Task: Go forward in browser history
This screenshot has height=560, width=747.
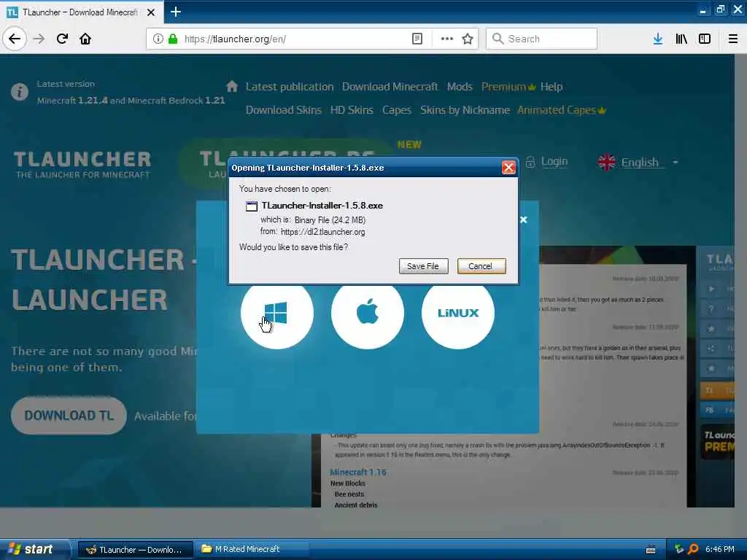Action: pyautogui.click(x=39, y=39)
